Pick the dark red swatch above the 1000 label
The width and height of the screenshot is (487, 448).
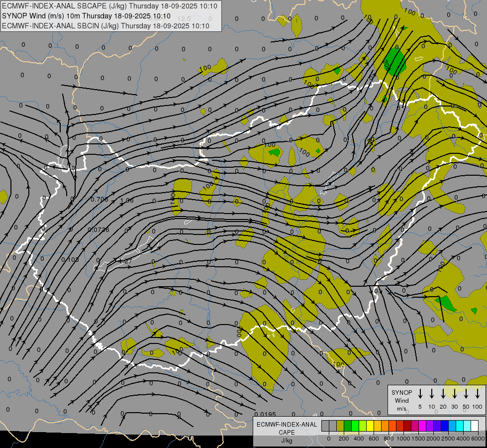point(407,426)
